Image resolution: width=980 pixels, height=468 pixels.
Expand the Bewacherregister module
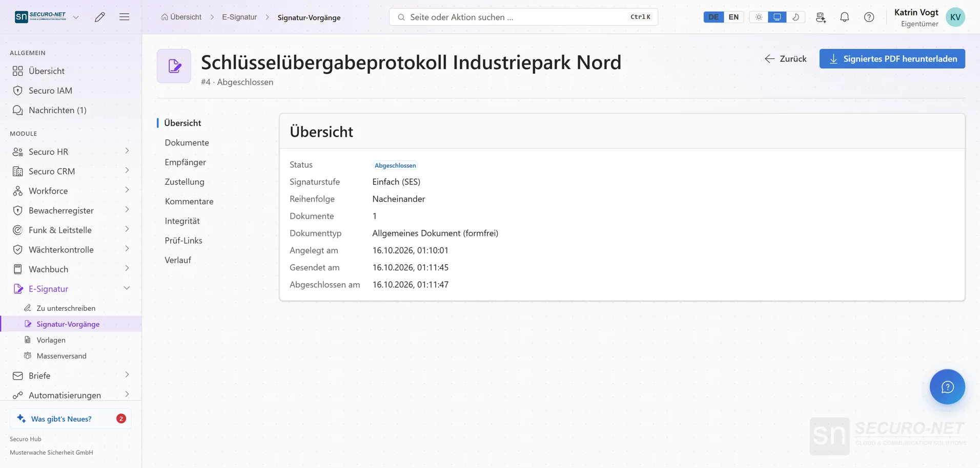click(x=71, y=210)
